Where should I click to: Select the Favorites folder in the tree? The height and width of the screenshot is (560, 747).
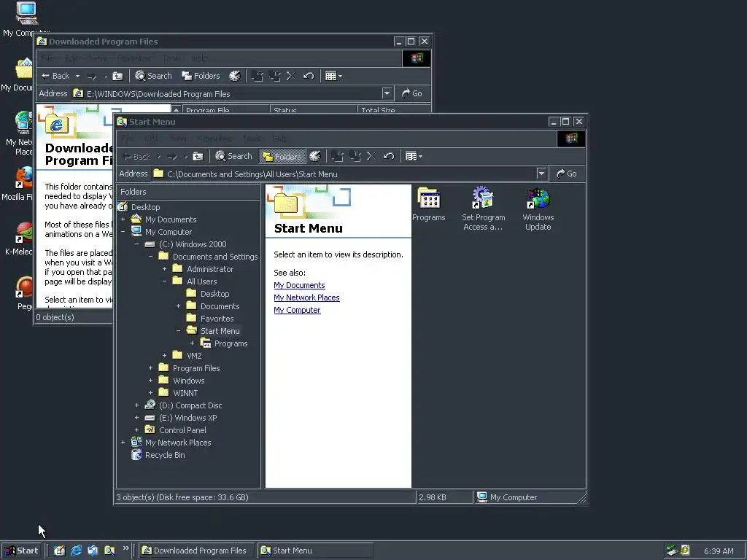click(x=217, y=319)
